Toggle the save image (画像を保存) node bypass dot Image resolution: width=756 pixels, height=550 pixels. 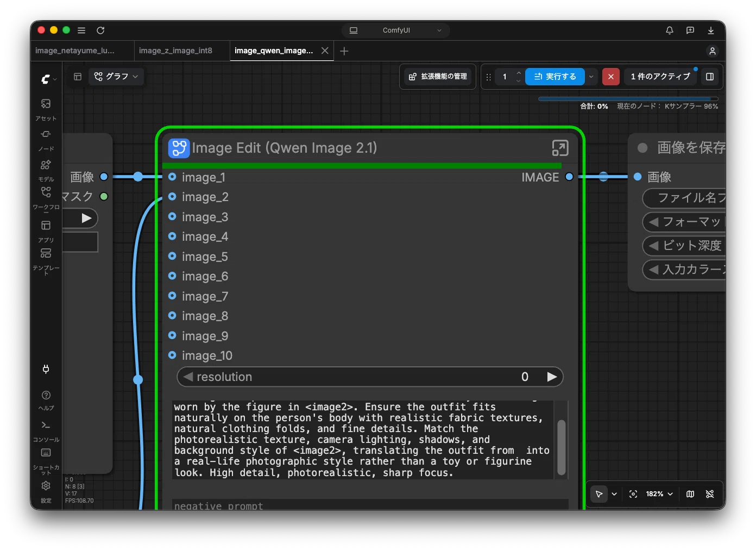pyautogui.click(x=642, y=148)
